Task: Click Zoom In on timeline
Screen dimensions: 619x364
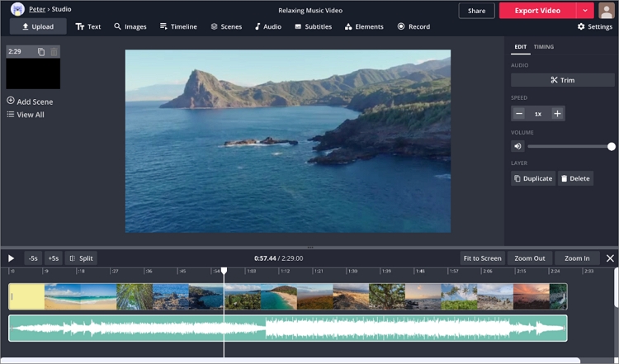Action: (577, 258)
